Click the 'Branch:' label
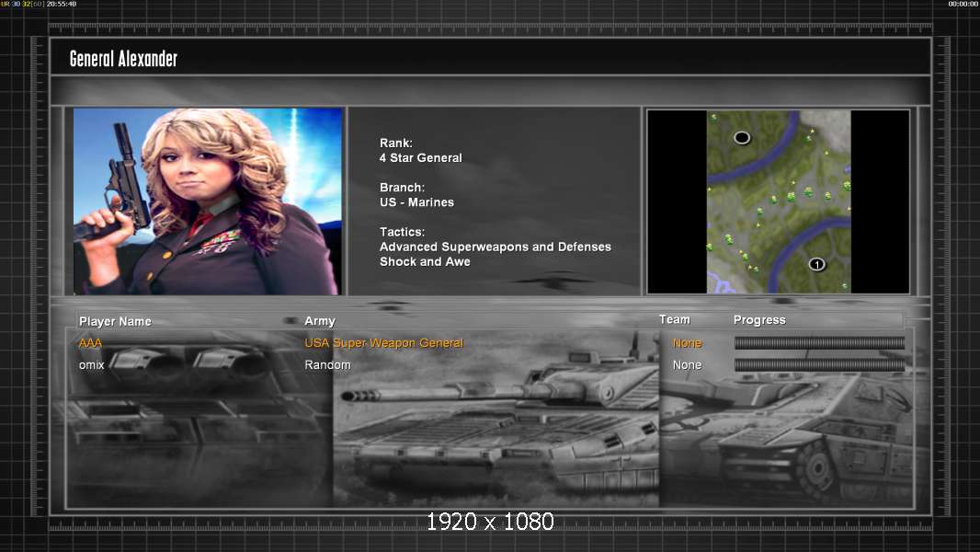 [x=402, y=188]
